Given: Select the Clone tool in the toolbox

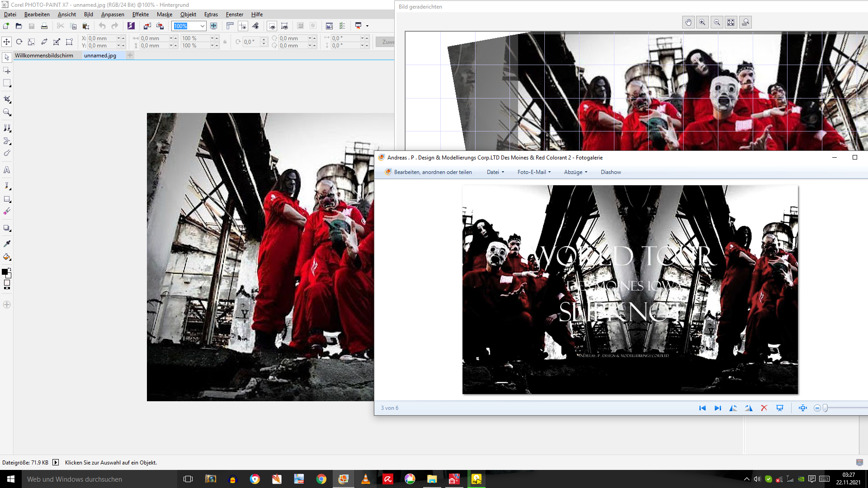Looking at the screenshot, I should [7, 128].
